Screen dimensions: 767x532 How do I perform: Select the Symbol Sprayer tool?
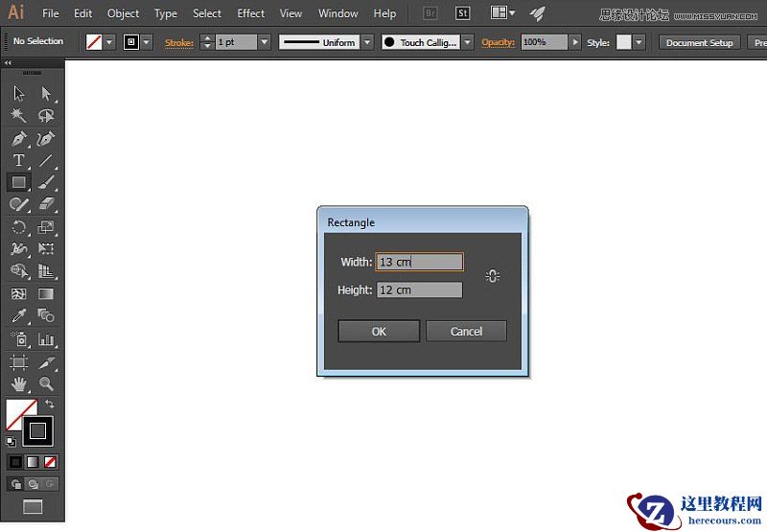click(18, 338)
